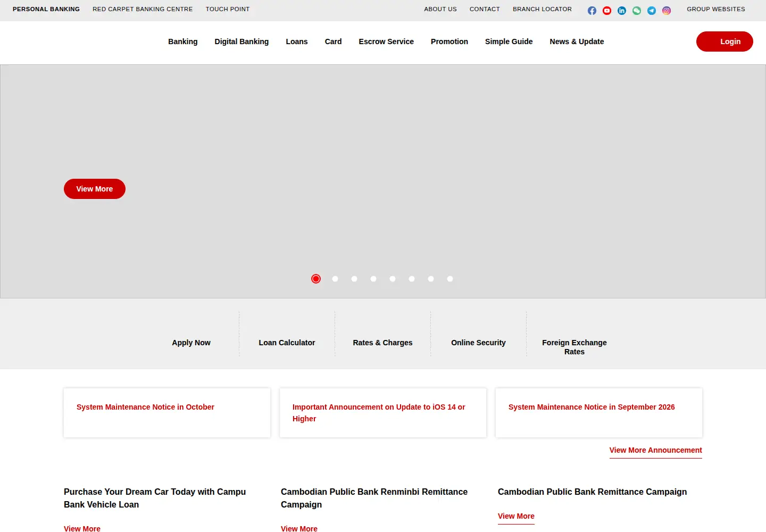
Task: Open the Branch Locator
Action: pyautogui.click(x=542, y=9)
